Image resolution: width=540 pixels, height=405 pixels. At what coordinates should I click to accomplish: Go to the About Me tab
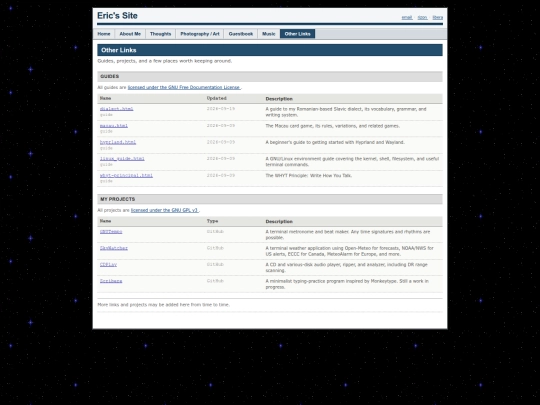point(130,34)
